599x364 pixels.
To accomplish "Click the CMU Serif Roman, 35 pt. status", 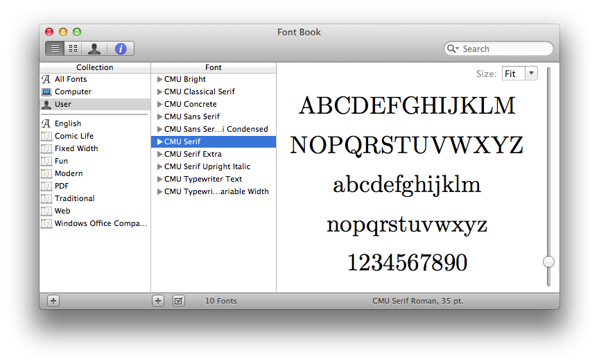I will coord(417,301).
